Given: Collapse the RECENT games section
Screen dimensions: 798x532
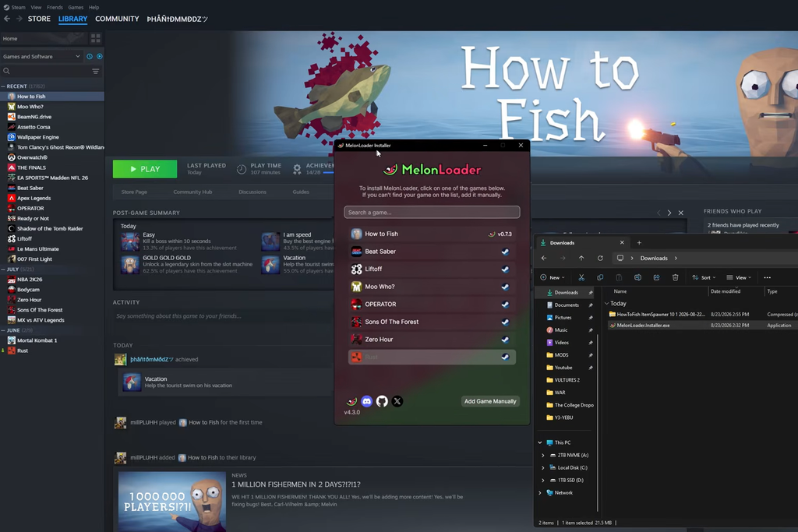Looking at the screenshot, I should tap(3, 86).
